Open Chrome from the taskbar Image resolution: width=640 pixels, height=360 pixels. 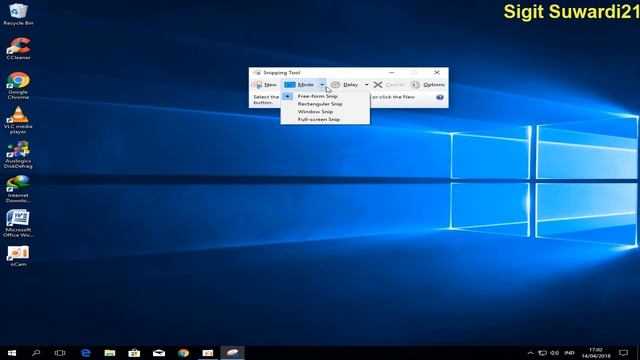[183, 353]
